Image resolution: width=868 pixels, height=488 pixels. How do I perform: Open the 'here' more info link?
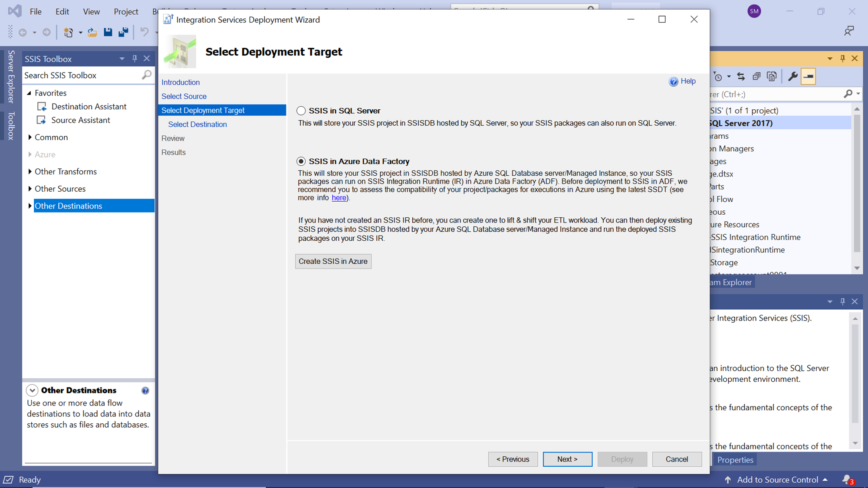339,198
